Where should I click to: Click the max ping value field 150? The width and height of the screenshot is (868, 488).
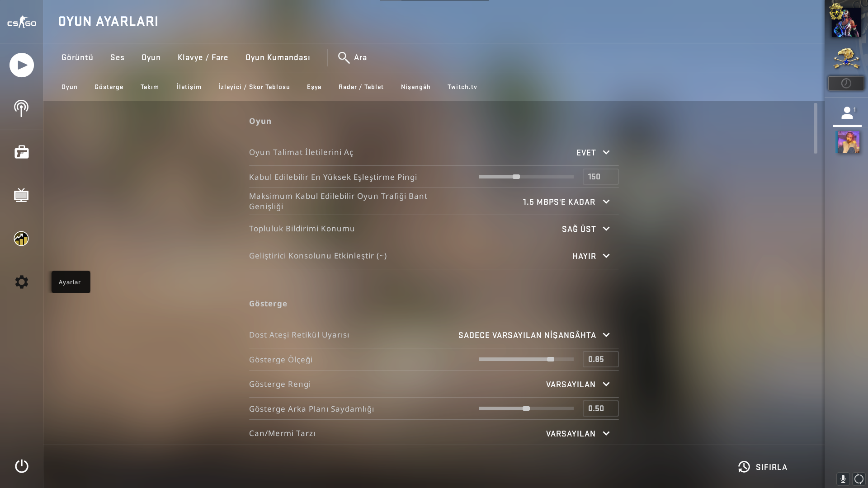pyautogui.click(x=600, y=177)
